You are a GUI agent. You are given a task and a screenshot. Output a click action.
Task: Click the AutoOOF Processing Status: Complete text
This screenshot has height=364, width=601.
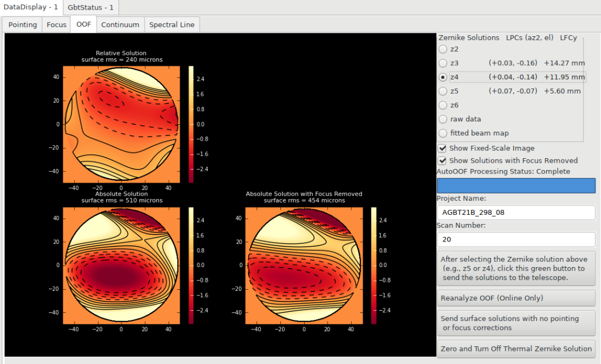(503, 171)
